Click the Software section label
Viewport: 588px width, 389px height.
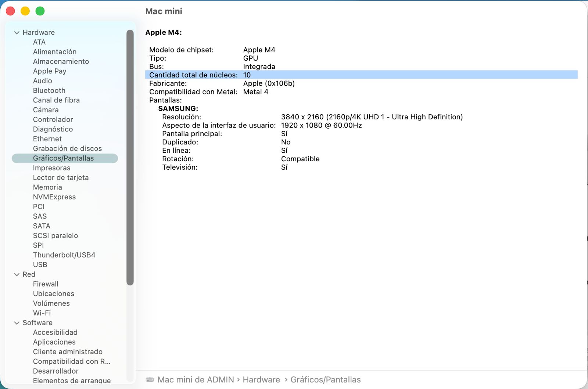click(x=37, y=323)
